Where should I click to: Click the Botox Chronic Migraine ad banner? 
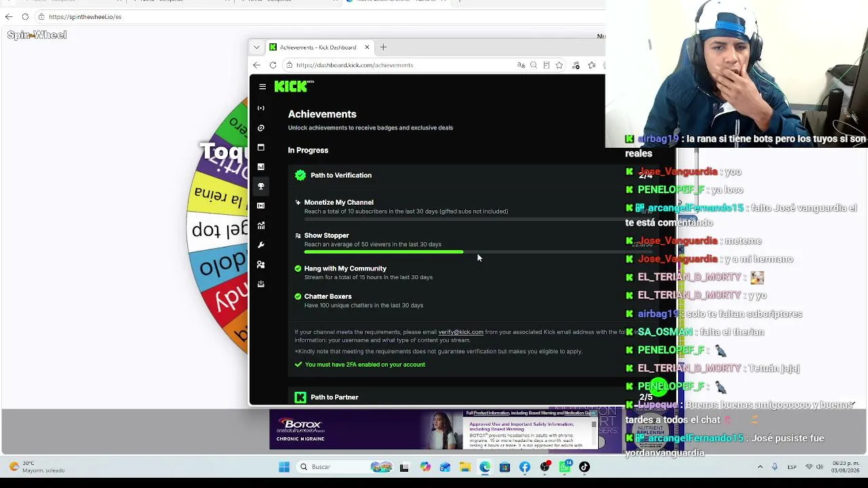[x=434, y=430]
